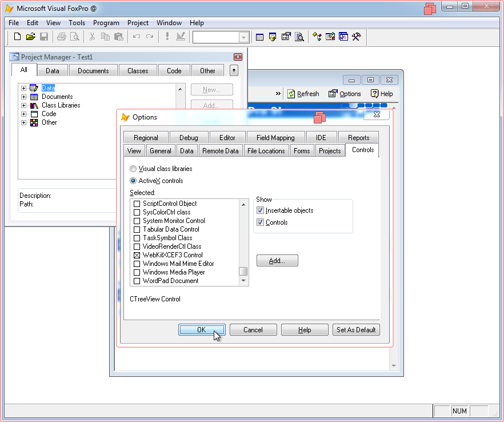Switch to the Field Mapping tab
Image resolution: width=504 pixels, height=422 pixels.
[x=275, y=138]
